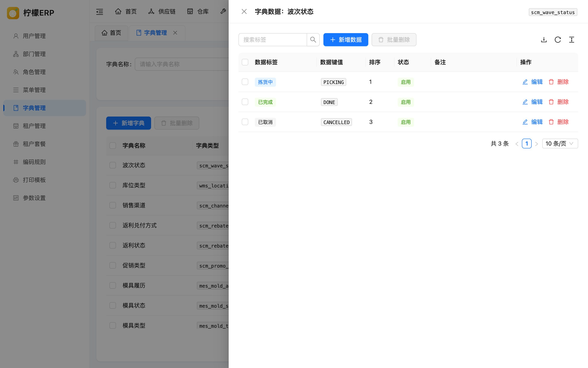Switch to the 首页 page tab
588x368 pixels.
pyautogui.click(x=111, y=33)
